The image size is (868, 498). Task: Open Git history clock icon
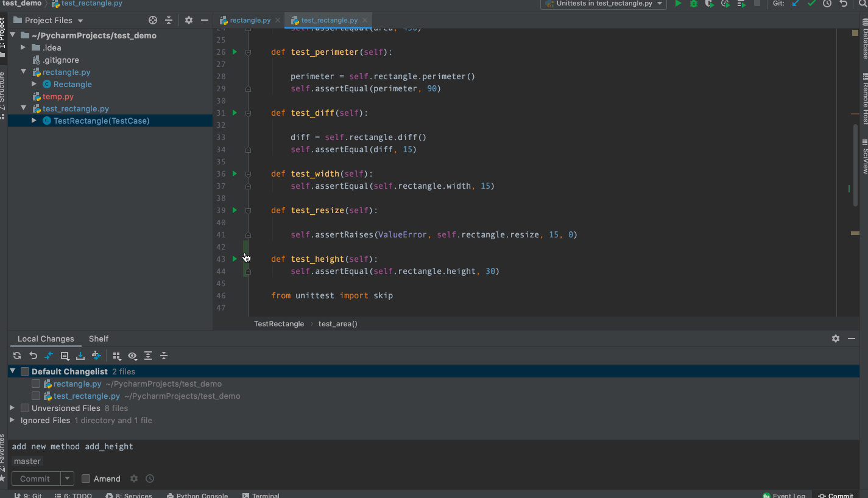(x=827, y=4)
